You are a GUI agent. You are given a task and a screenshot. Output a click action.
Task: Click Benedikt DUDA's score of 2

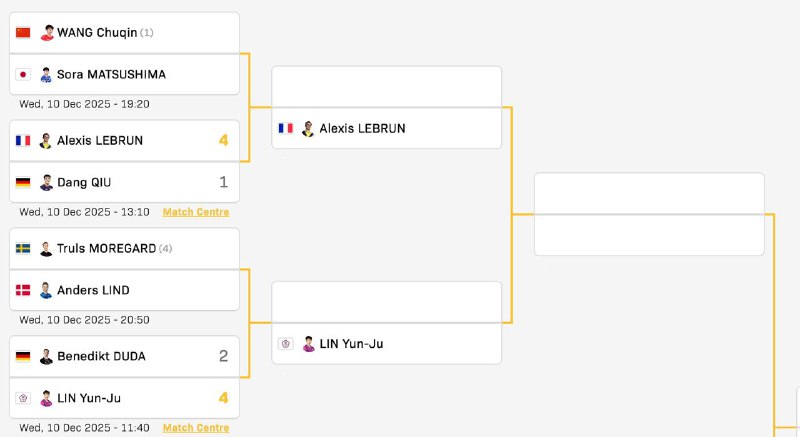(223, 356)
